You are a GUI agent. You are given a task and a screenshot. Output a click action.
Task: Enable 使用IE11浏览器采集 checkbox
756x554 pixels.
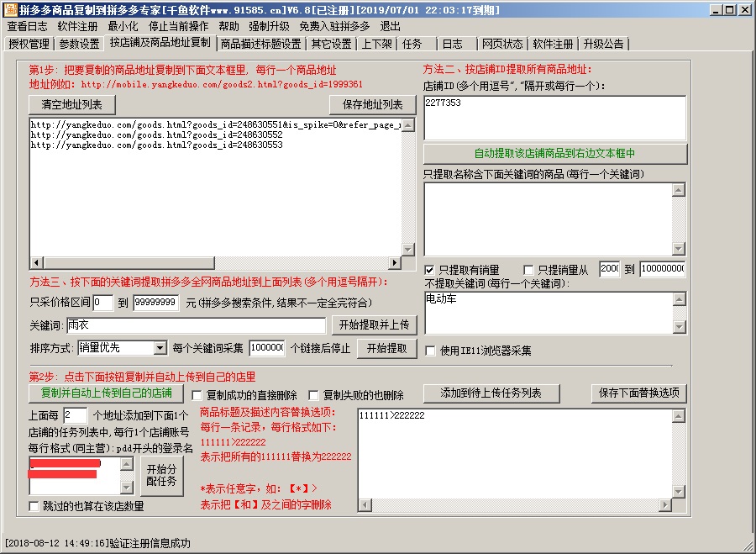click(430, 351)
